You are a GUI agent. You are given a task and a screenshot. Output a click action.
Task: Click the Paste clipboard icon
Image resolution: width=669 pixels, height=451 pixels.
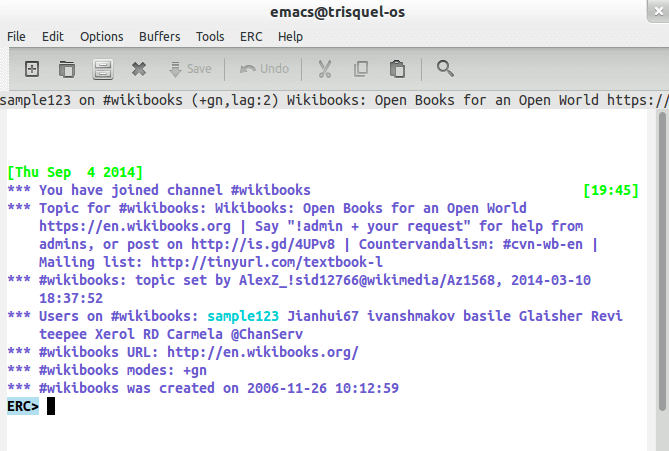[397, 69]
